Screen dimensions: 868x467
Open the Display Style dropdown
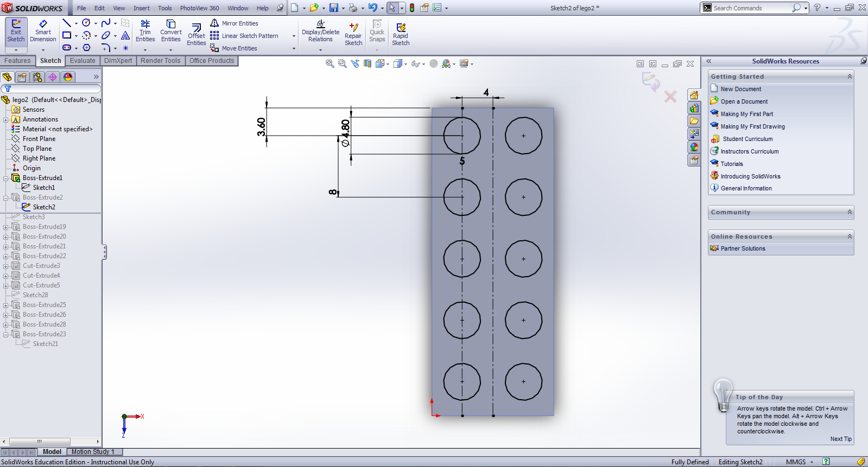406,64
